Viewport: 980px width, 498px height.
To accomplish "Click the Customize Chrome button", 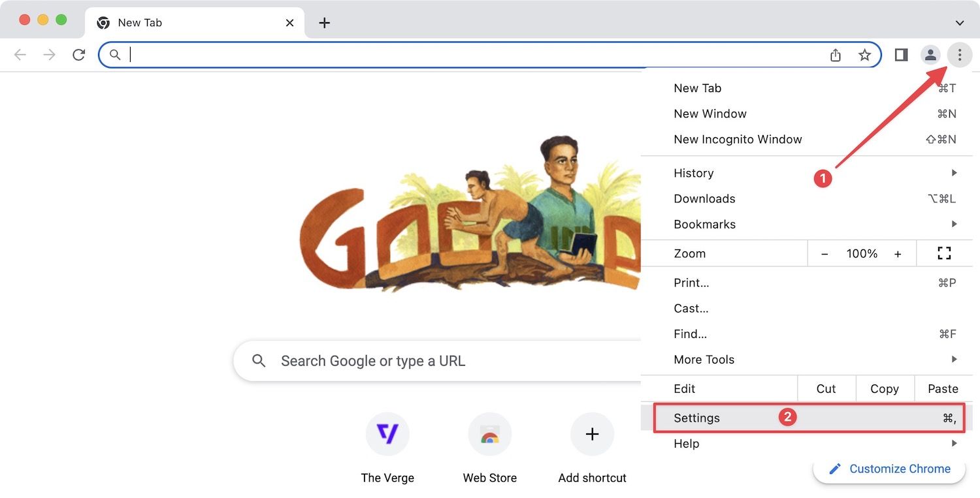I will [x=889, y=469].
